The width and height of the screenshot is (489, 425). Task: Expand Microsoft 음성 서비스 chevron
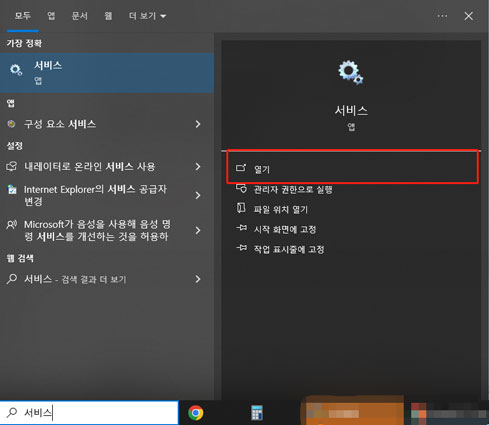point(198,230)
